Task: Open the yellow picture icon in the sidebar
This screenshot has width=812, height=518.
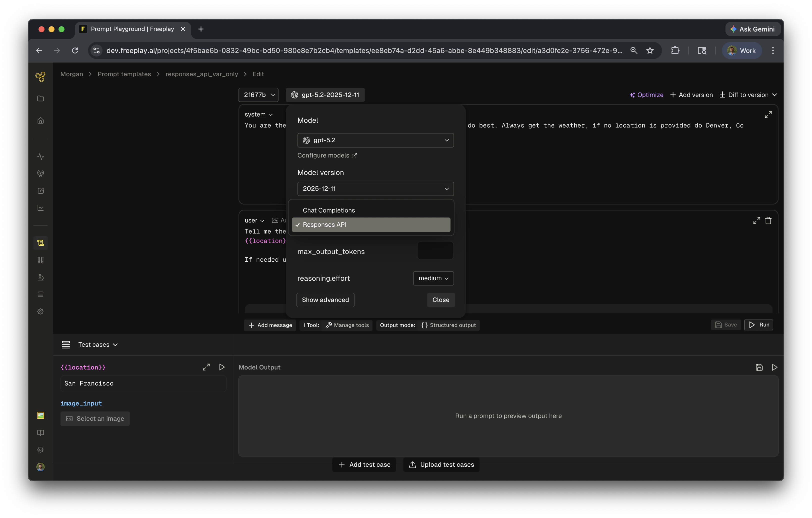Action: [40, 415]
